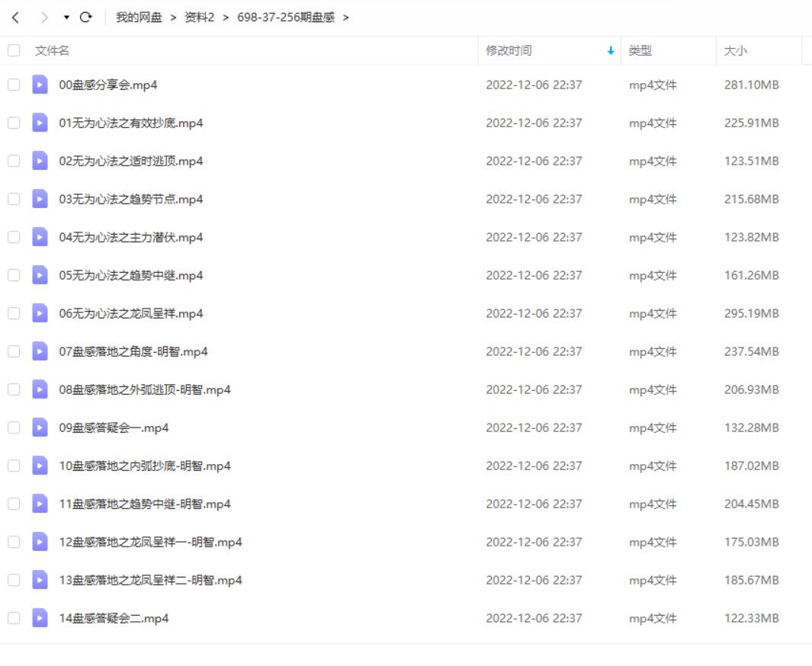Click video icon of 00盘感分享会.mp4
Image resolution: width=812 pixels, height=666 pixels.
[40, 85]
